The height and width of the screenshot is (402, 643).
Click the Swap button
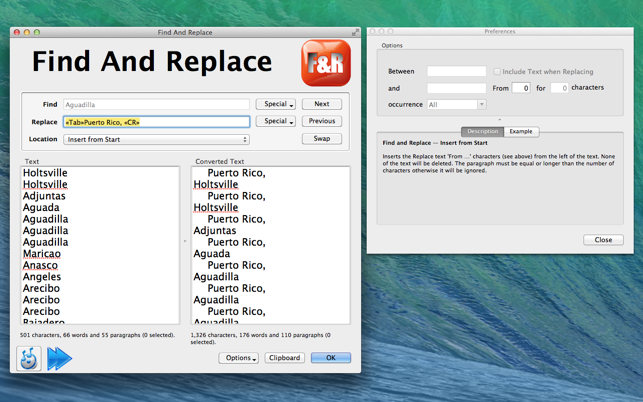322,139
